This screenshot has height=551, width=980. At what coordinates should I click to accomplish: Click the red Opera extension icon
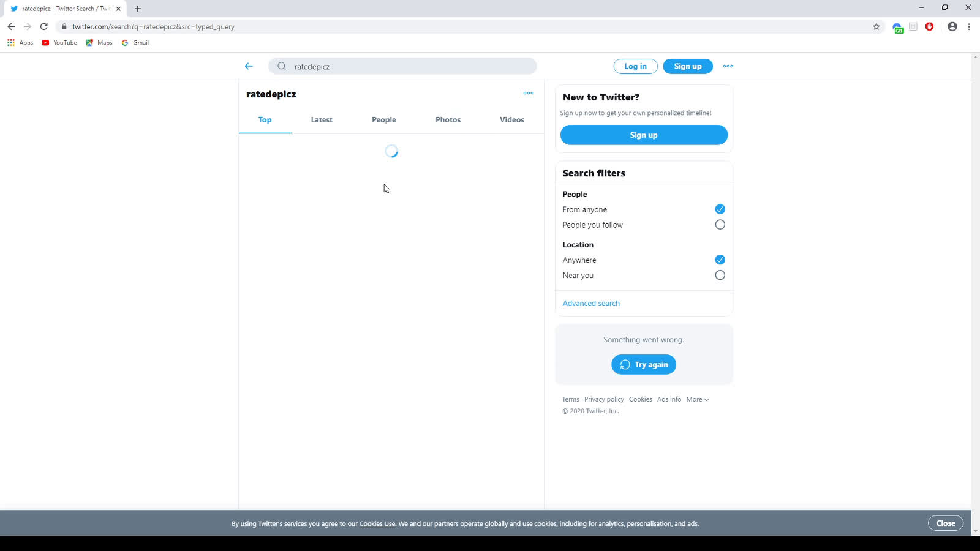[x=930, y=26]
